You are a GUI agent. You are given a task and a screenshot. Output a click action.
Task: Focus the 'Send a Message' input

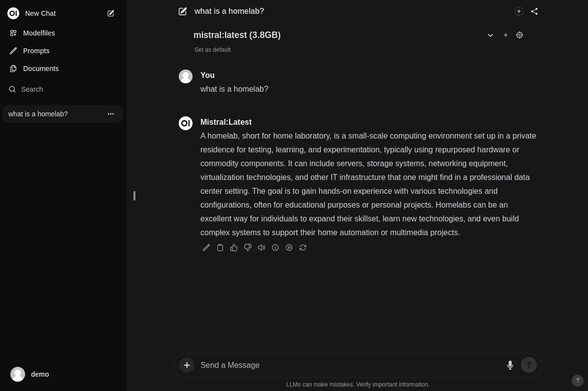[349, 365]
